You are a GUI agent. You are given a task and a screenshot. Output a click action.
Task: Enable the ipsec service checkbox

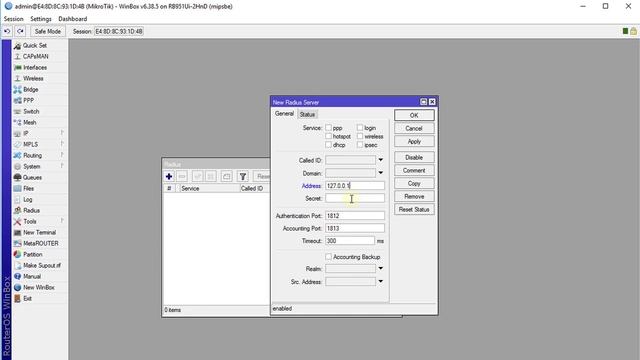tap(360, 145)
